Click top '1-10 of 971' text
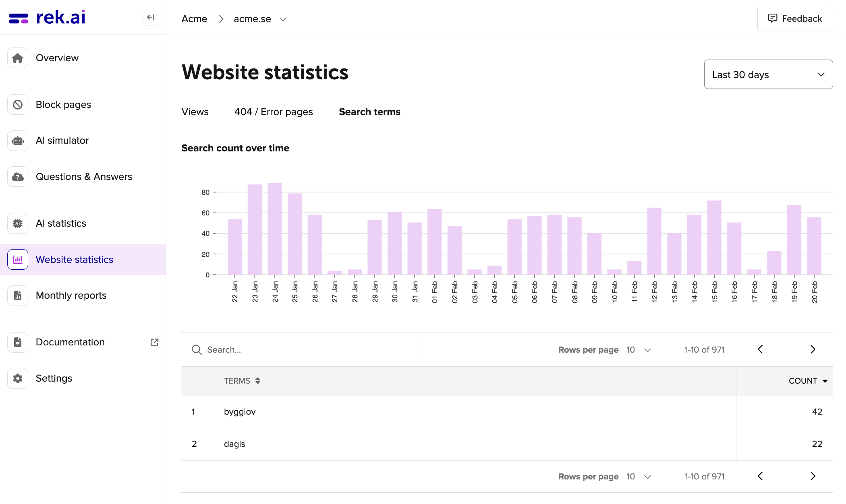846x504 pixels. pos(705,350)
